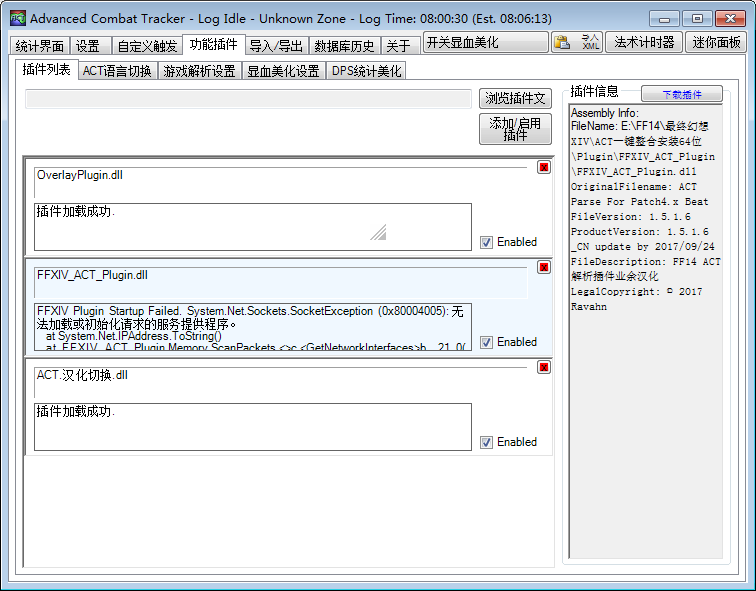
Task: Click the Assembly Info text panel
Action: [x=646, y=331]
